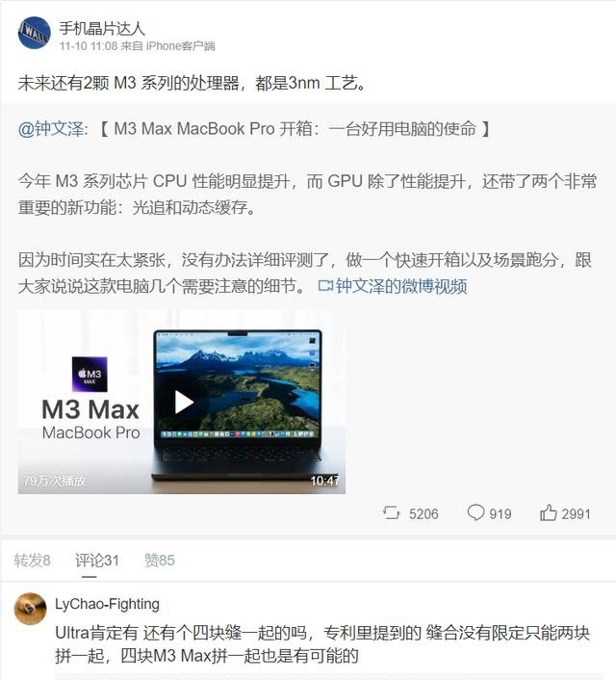Image resolution: width=616 pixels, height=680 pixels.
Task: Switch to the 转发8 tab
Action: pos(32,561)
